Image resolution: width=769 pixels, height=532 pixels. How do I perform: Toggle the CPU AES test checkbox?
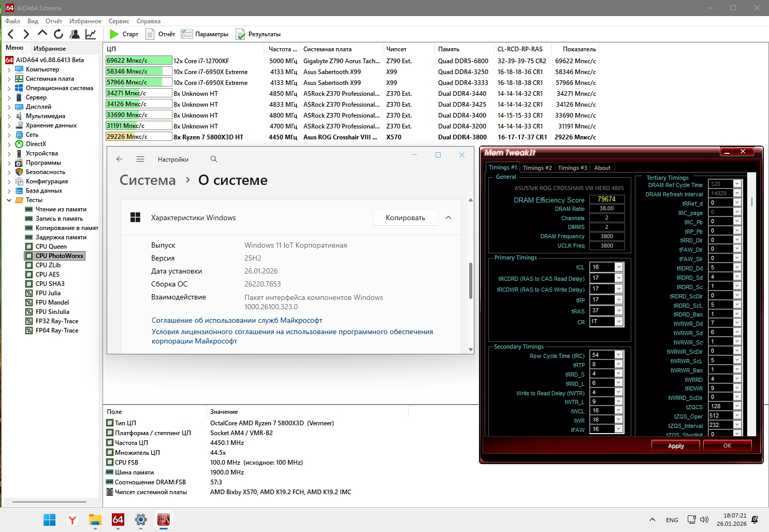click(29, 275)
